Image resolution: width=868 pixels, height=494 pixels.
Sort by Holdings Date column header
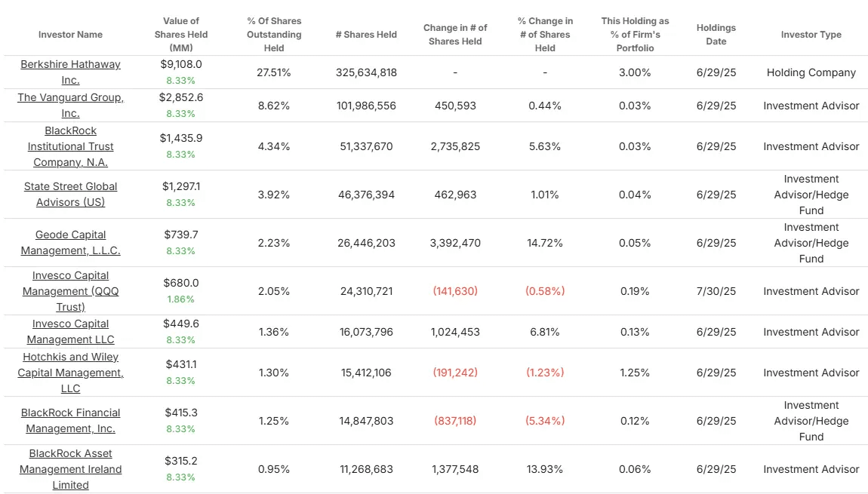(716, 34)
